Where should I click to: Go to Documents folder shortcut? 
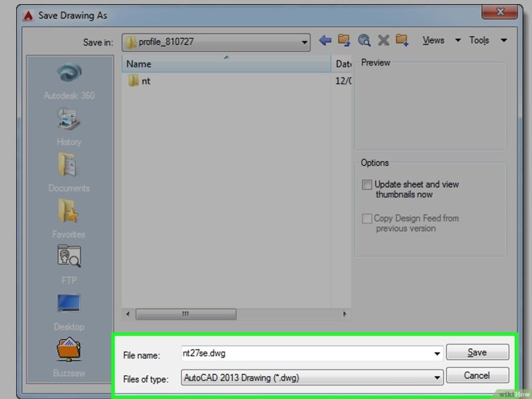69,173
